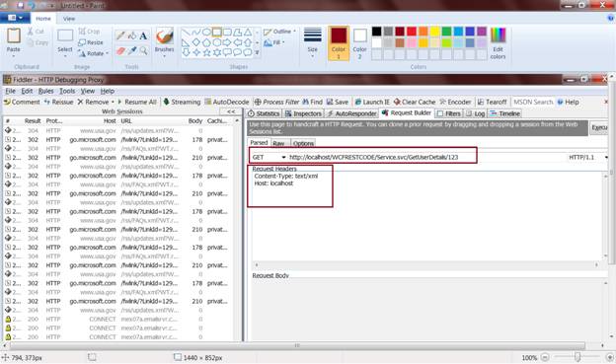Switch to the Timeline tab in Fiddler

[x=504, y=113]
